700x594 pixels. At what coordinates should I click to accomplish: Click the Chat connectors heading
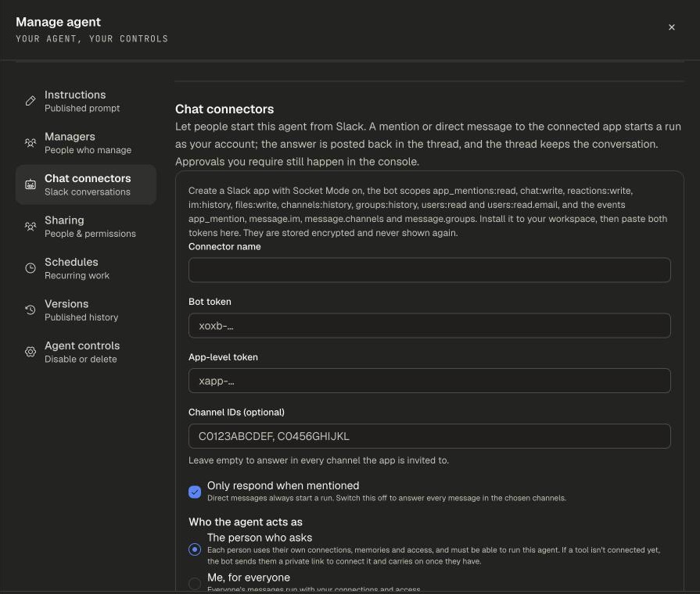224,109
